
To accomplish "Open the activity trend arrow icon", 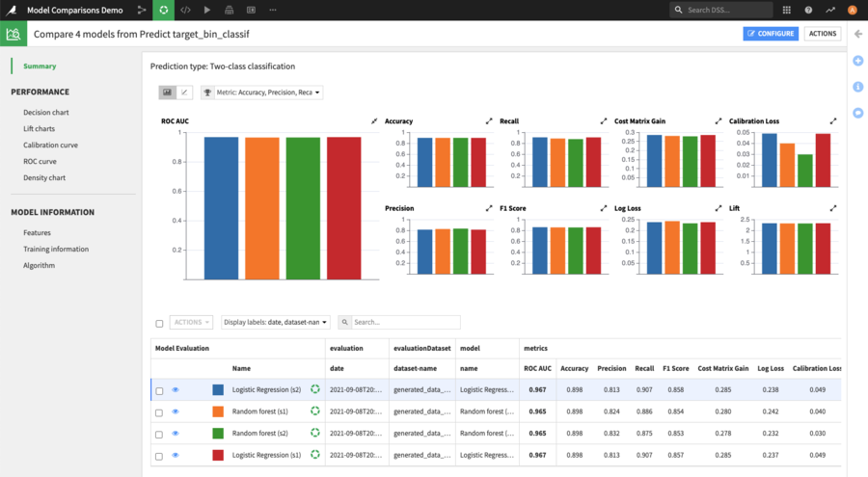I will coord(830,10).
